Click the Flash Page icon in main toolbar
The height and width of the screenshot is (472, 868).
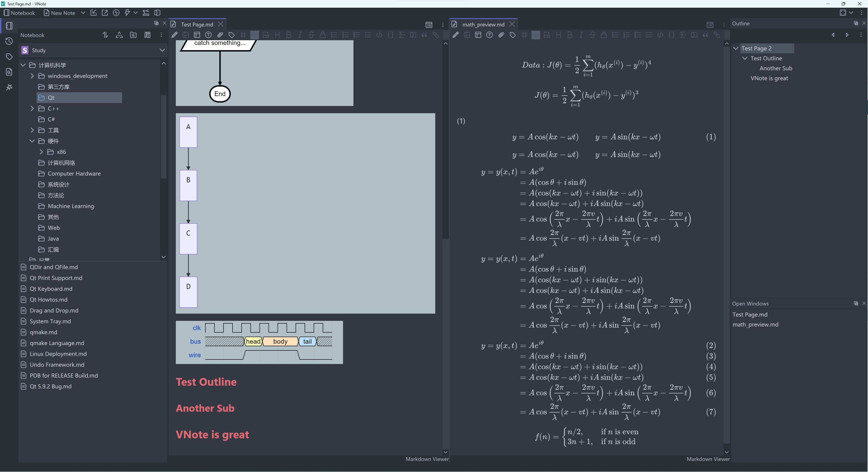tap(116, 13)
